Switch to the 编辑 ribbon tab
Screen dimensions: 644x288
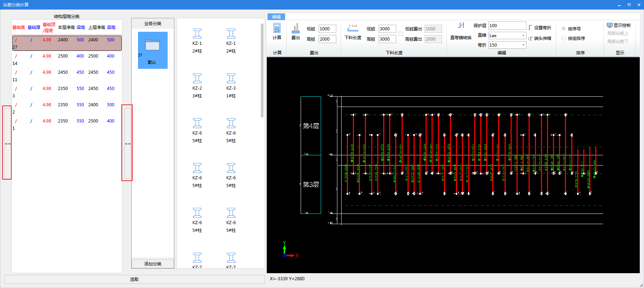pos(276,17)
